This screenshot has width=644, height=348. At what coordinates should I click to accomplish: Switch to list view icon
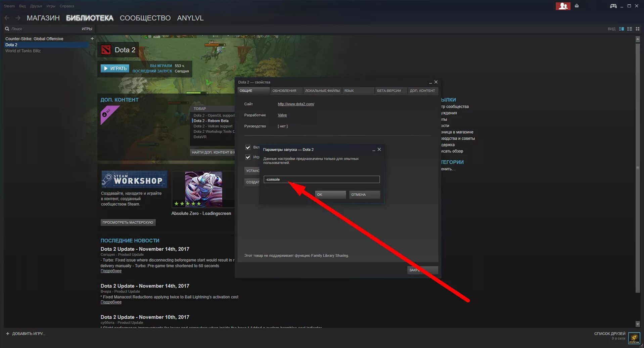pyautogui.click(x=630, y=29)
